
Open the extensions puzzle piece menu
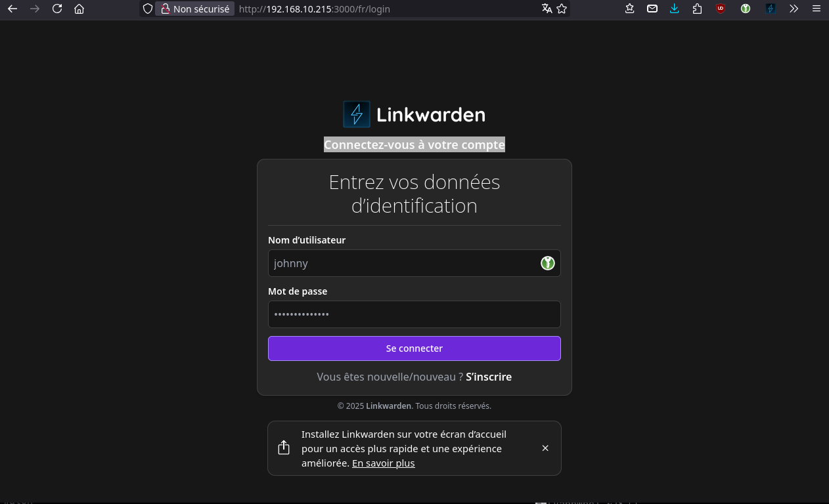[x=697, y=9]
